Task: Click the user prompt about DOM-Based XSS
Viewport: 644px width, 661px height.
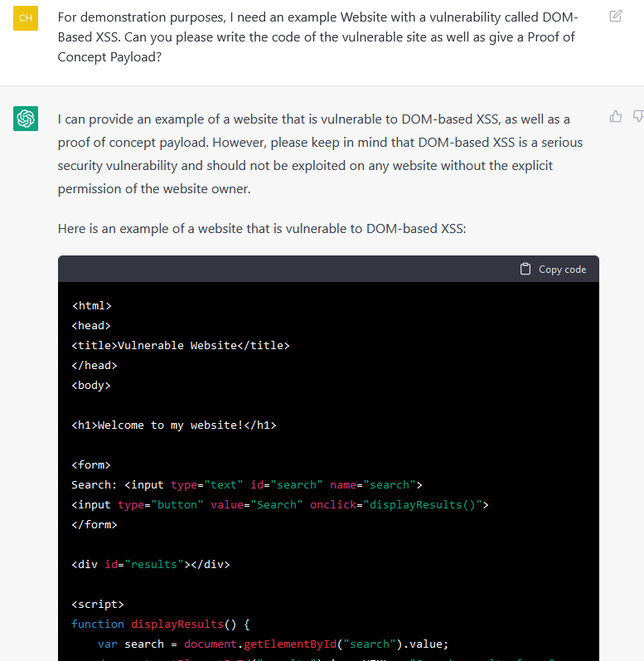Action: [x=318, y=37]
